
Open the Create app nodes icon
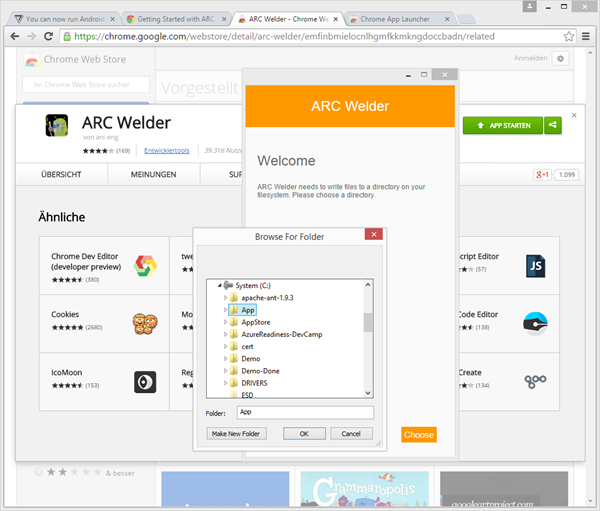[535, 381]
